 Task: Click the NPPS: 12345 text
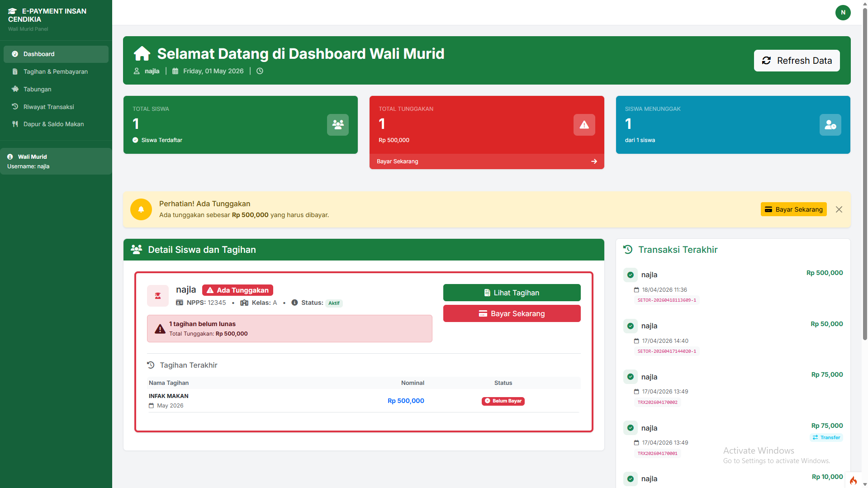click(x=206, y=303)
